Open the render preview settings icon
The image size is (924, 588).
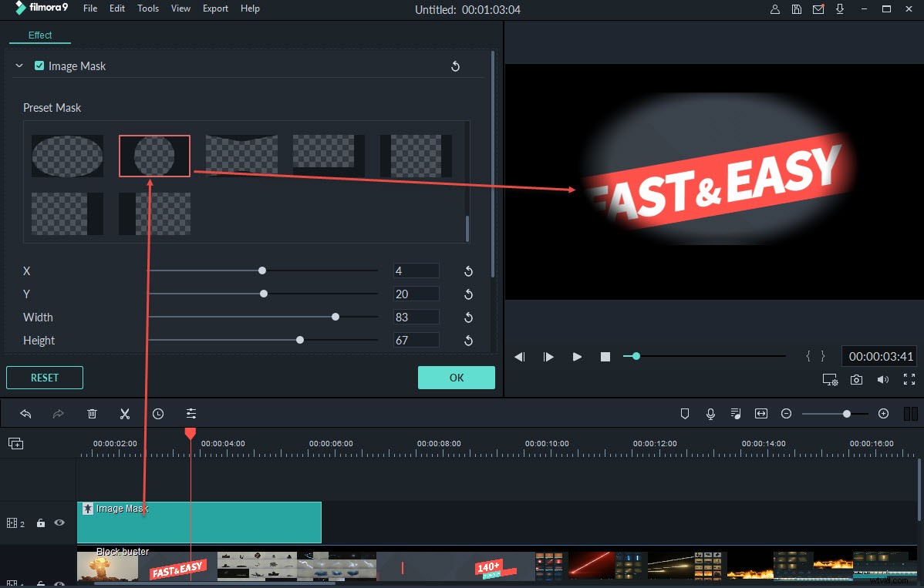tap(830, 379)
